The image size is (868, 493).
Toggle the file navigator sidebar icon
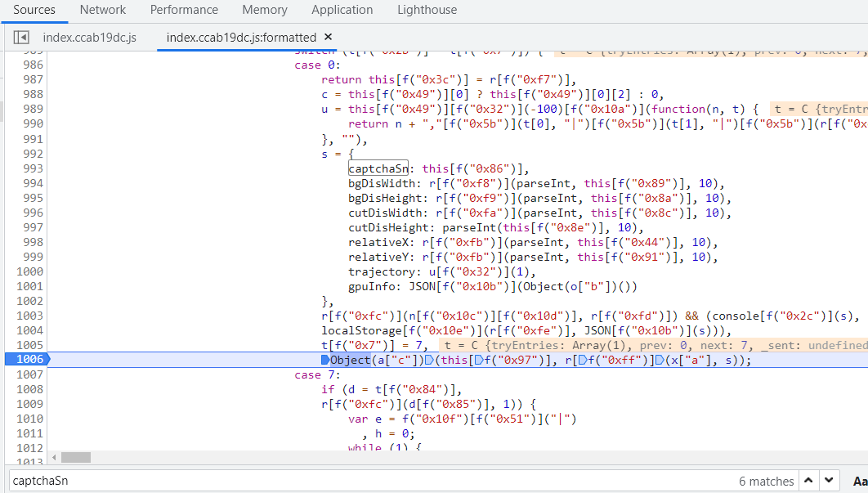(x=21, y=37)
